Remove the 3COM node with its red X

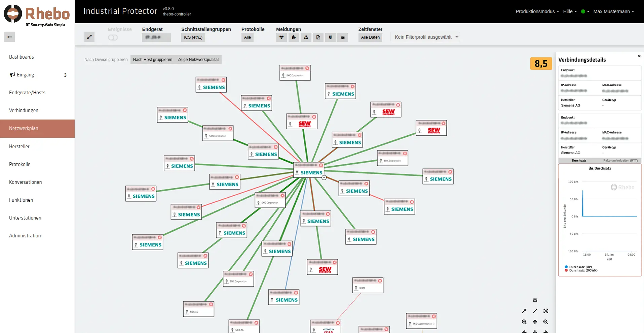pyautogui.click(x=380, y=280)
